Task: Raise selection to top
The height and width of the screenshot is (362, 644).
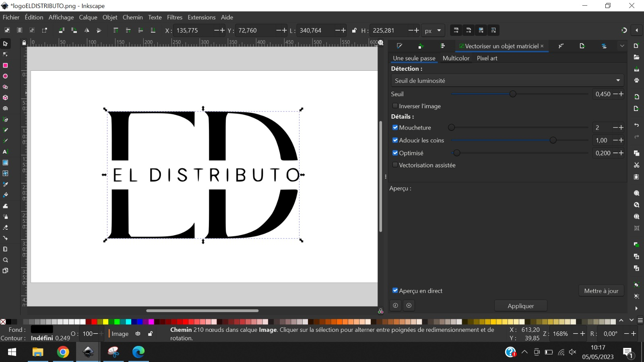Action: pos(116,30)
